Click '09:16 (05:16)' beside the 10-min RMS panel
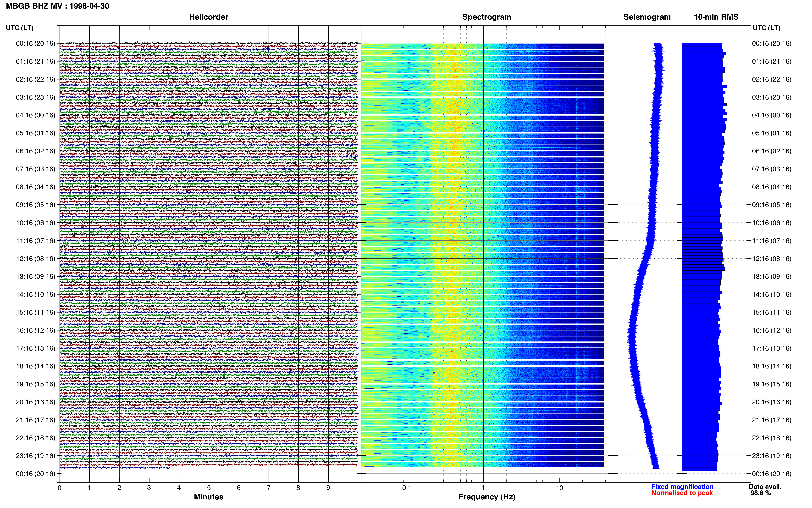The height and width of the screenshot is (508, 812). 772,205
